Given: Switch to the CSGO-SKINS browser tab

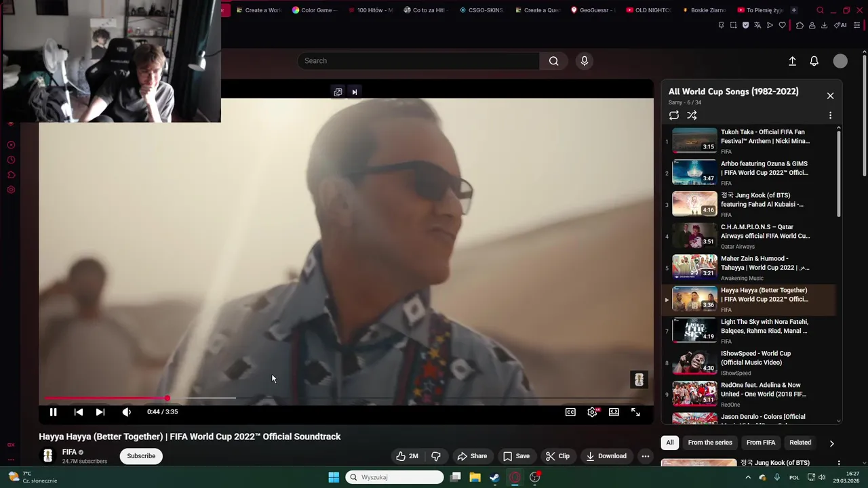Looking at the screenshot, I should (x=481, y=10).
